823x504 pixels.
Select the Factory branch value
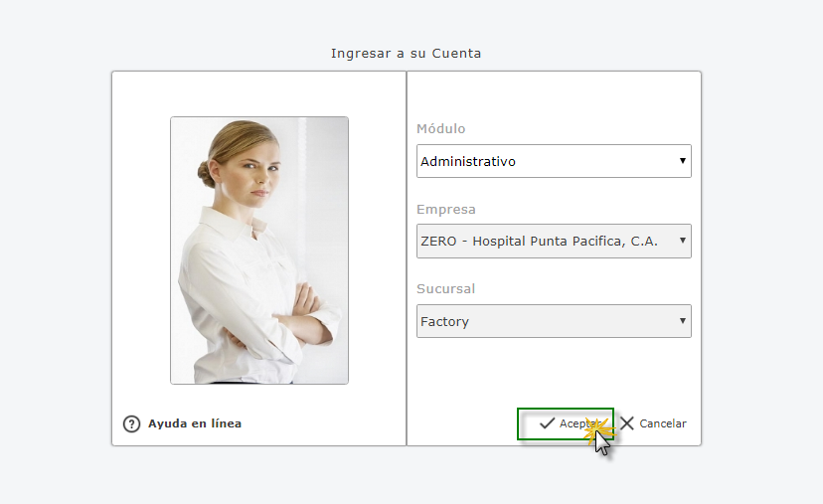click(x=444, y=321)
